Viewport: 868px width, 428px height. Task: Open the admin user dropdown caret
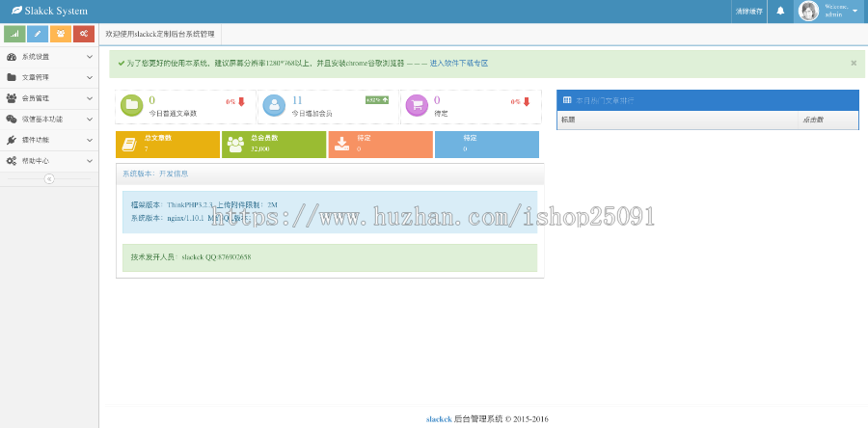click(x=855, y=11)
